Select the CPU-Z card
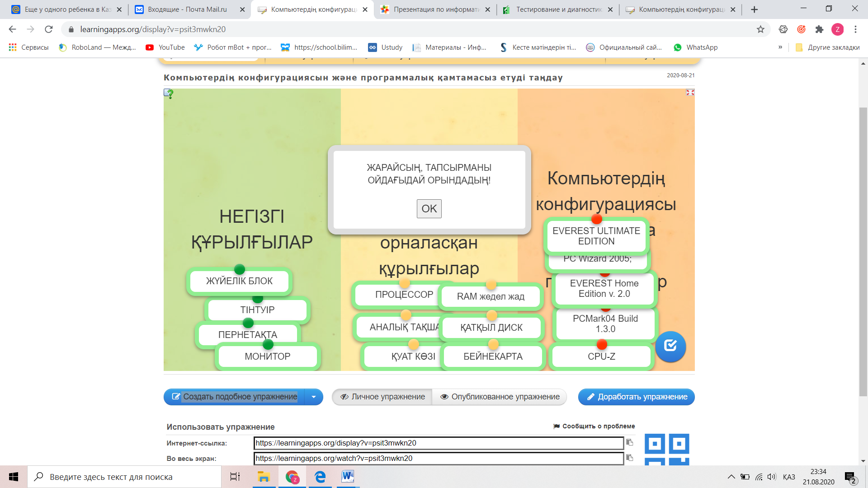This screenshot has width=868, height=488. 601,357
